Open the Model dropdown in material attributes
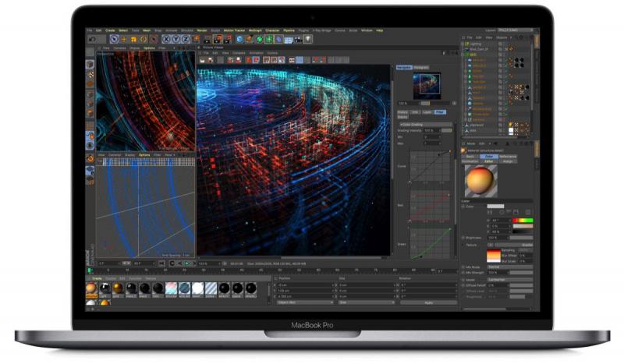Screen dimensions: 624x364 [x=510, y=280]
